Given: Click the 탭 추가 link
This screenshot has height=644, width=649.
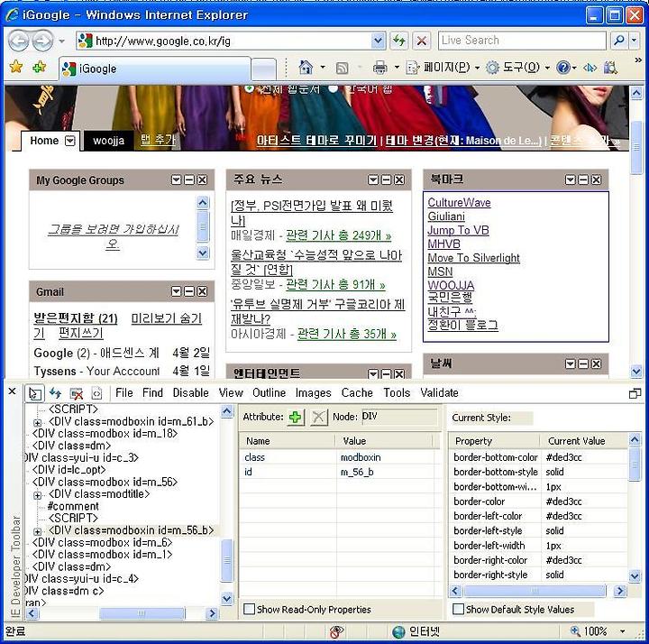Looking at the screenshot, I should pyautogui.click(x=158, y=140).
